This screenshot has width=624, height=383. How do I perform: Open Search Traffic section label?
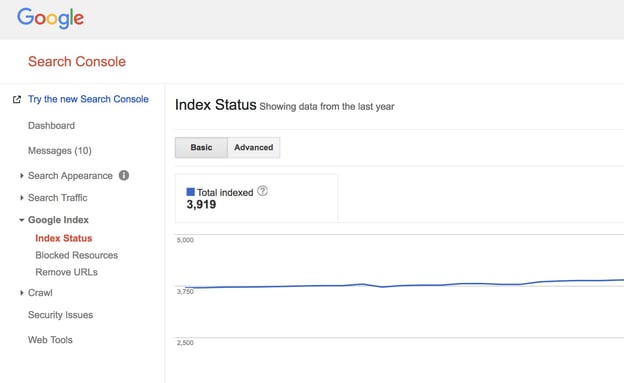[x=58, y=198]
